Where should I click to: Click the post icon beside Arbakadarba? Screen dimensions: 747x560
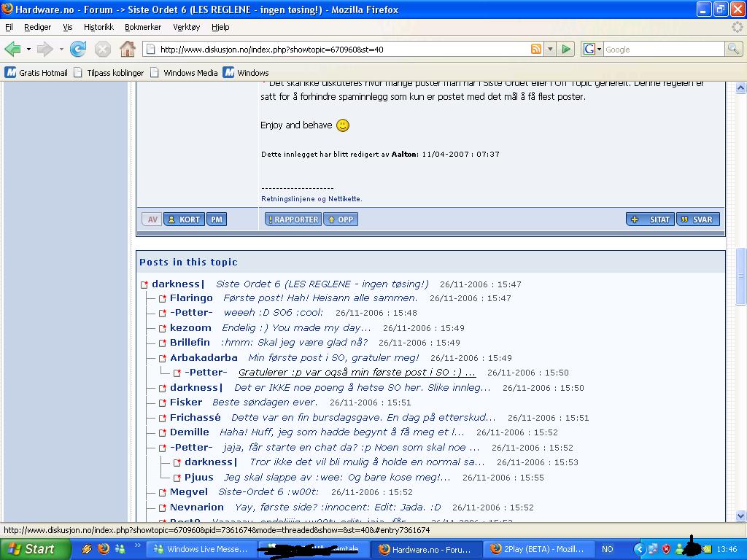163,358
